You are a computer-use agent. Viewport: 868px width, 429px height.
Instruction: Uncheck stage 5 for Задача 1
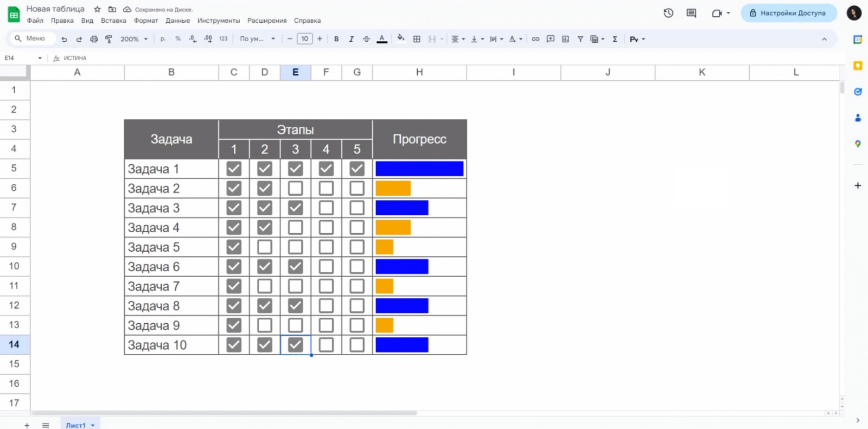coord(357,169)
